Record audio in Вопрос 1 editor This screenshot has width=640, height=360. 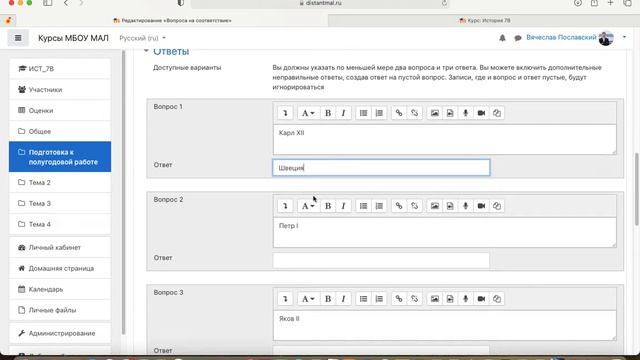click(x=465, y=113)
